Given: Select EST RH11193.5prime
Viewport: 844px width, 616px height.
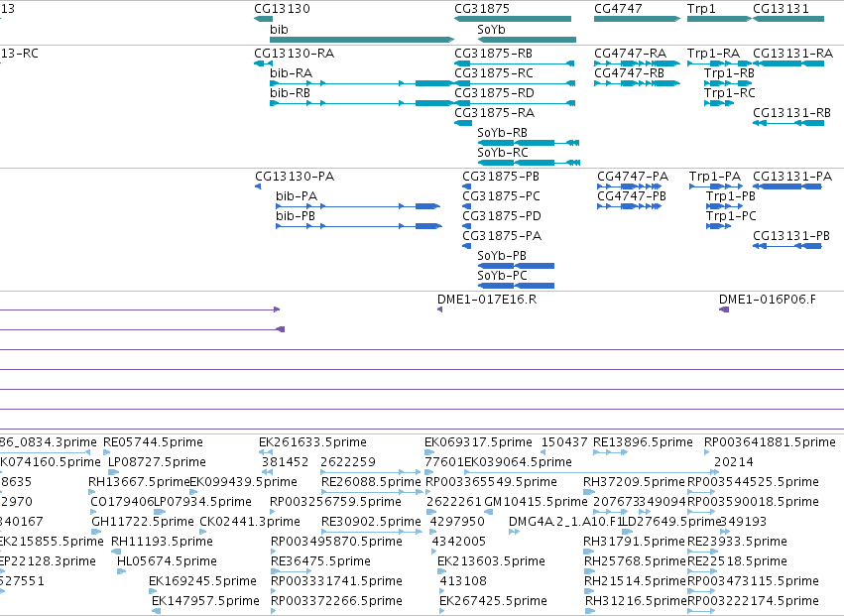Looking at the screenshot, I should [x=116, y=552].
